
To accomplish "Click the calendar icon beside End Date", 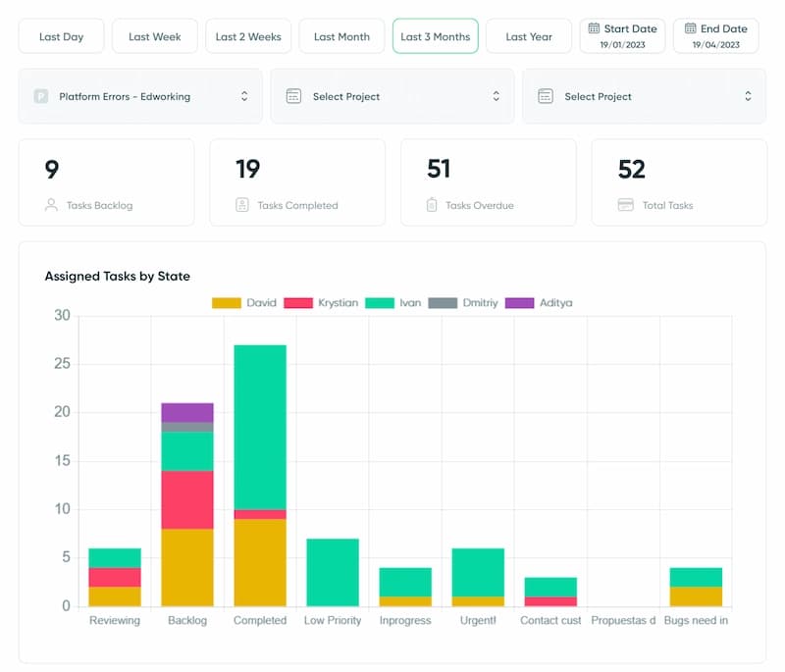I will (690, 29).
